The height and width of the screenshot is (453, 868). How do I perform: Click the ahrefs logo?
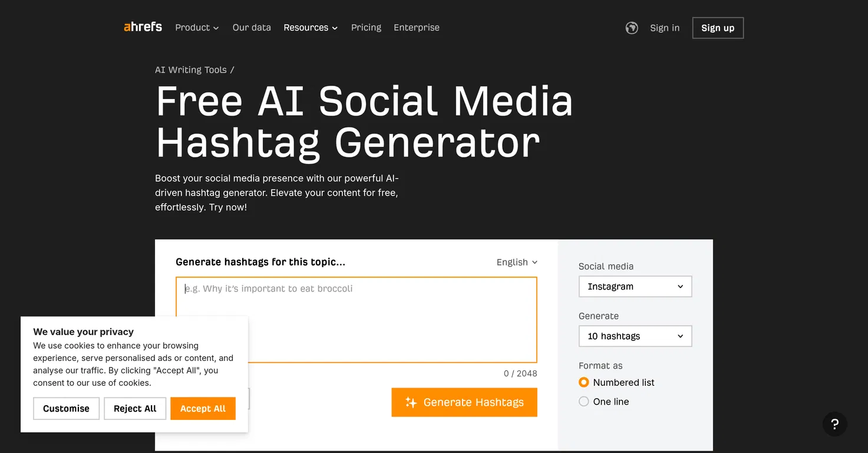(143, 27)
